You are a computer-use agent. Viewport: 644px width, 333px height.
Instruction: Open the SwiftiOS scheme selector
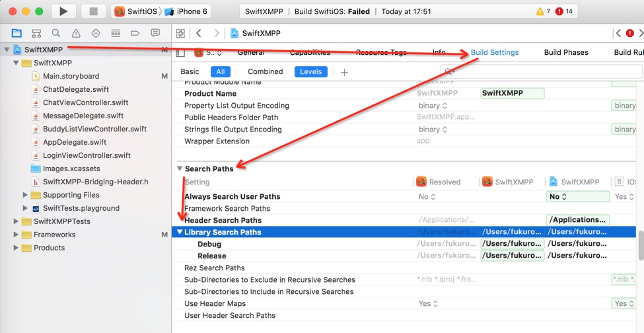click(x=136, y=11)
